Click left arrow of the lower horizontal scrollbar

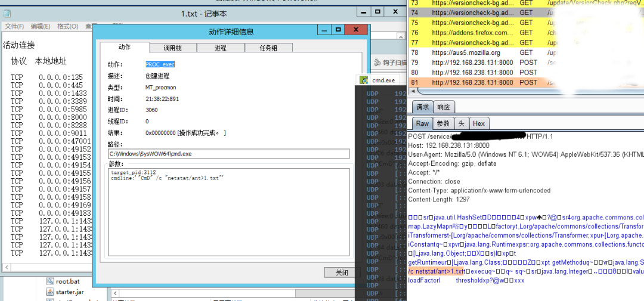[117, 293]
